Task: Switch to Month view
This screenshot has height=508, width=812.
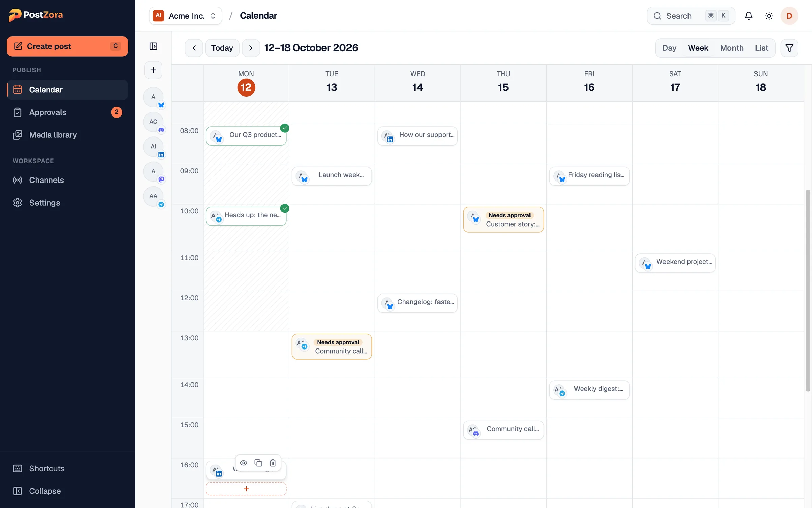Action: [732, 48]
